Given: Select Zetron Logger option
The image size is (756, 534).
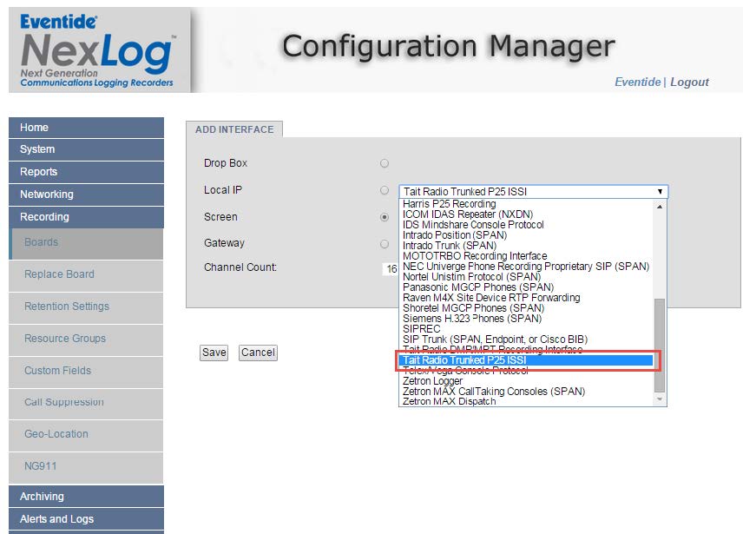Looking at the screenshot, I should tap(432, 381).
